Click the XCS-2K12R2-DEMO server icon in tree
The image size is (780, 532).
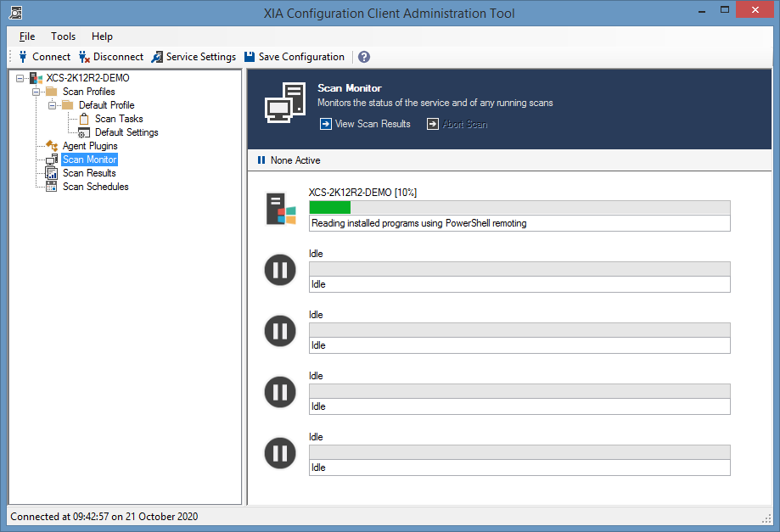tap(36, 78)
